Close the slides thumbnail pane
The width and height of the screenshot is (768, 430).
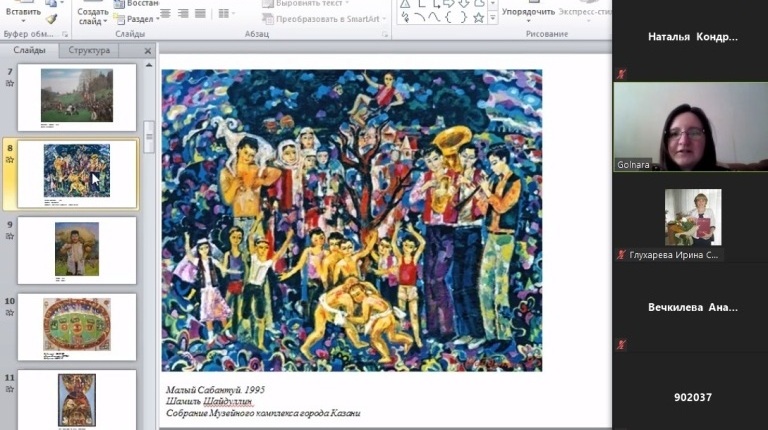[147, 51]
